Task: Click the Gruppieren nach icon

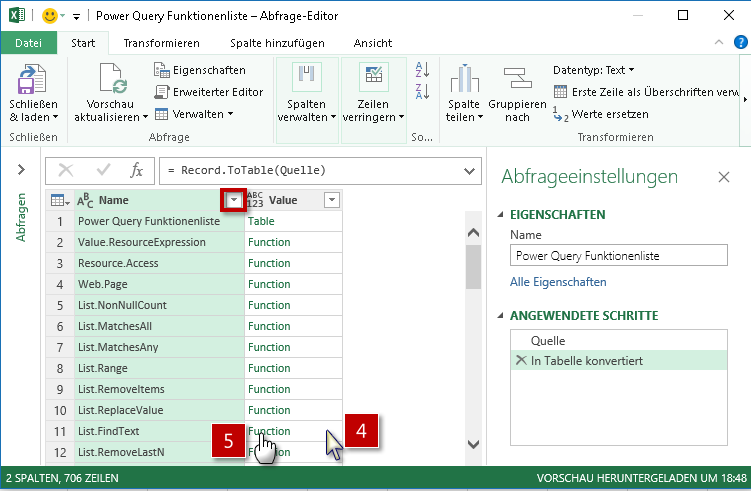Action: pyautogui.click(x=517, y=78)
